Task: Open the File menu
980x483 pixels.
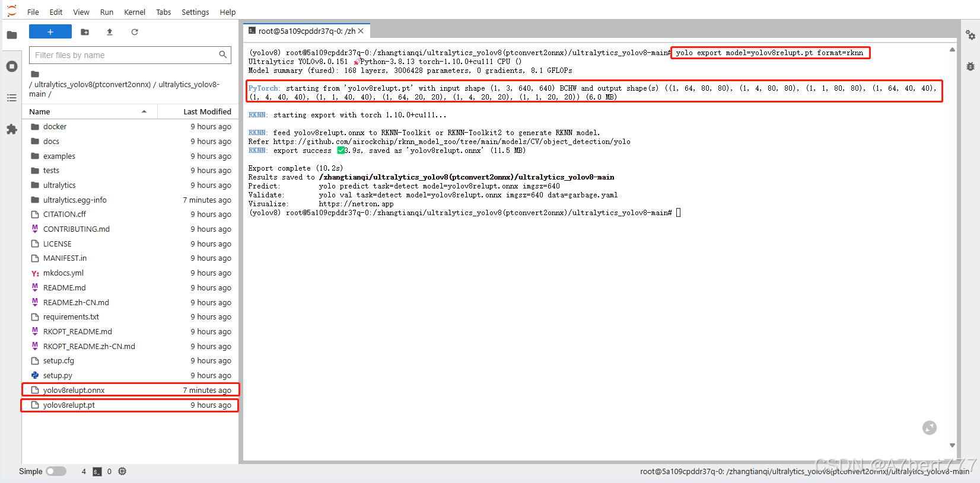Action: pos(33,12)
